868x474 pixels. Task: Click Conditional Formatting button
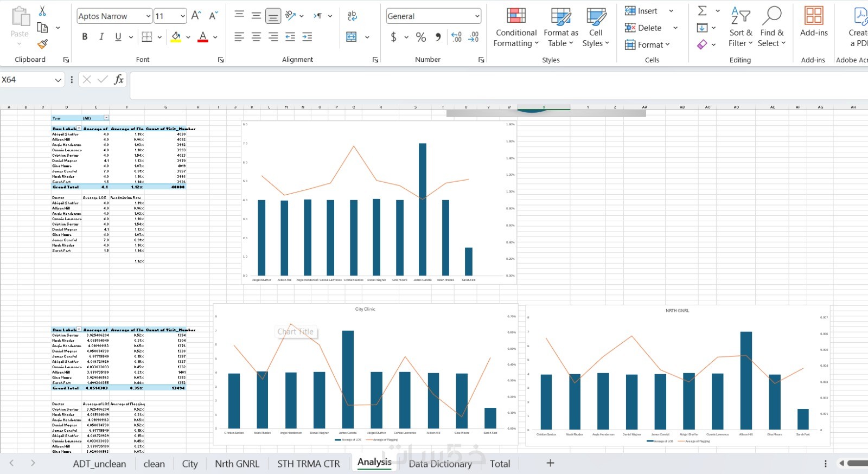click(x=516, y=27)
